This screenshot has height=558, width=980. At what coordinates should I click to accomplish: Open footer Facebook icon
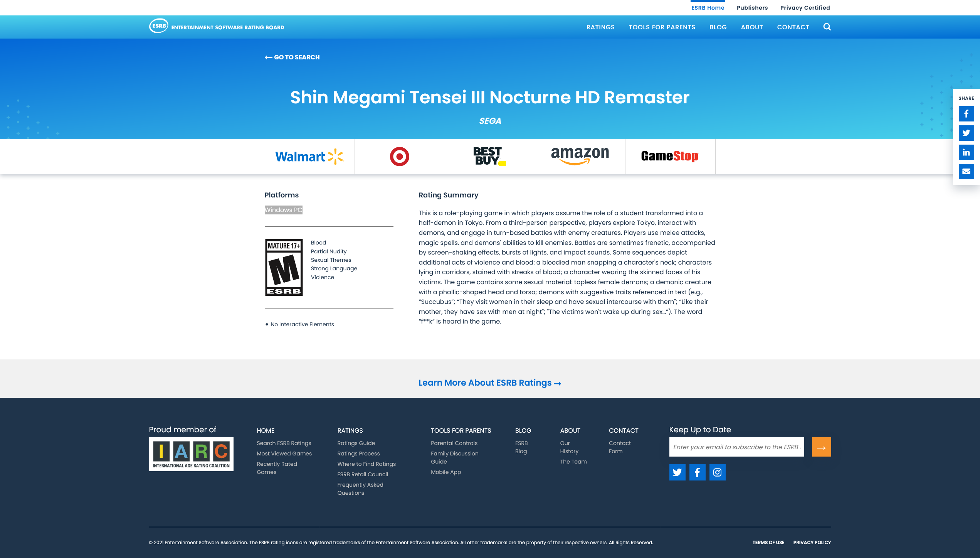(698, 472)
